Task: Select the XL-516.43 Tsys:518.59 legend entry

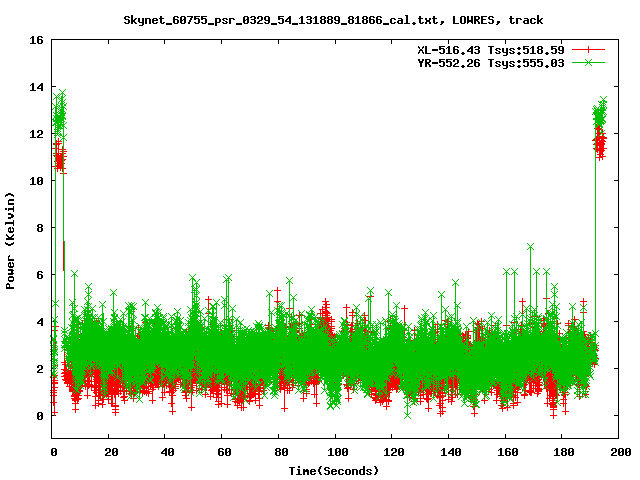Action: click(491, 50)
